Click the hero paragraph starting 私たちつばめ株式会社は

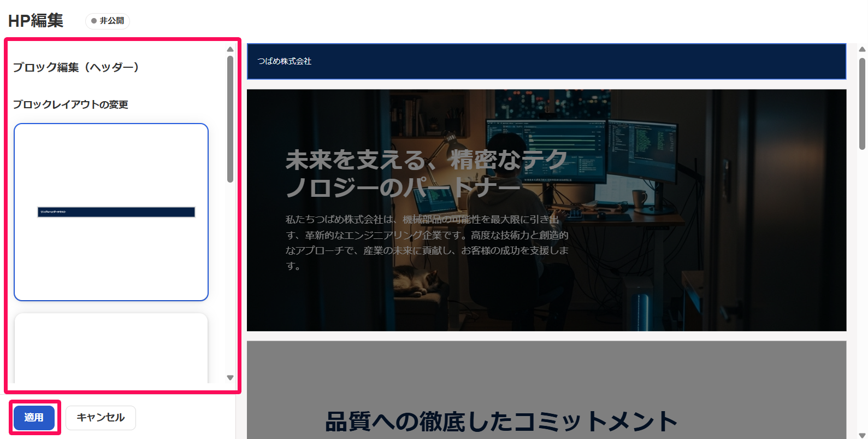(427, 242)
